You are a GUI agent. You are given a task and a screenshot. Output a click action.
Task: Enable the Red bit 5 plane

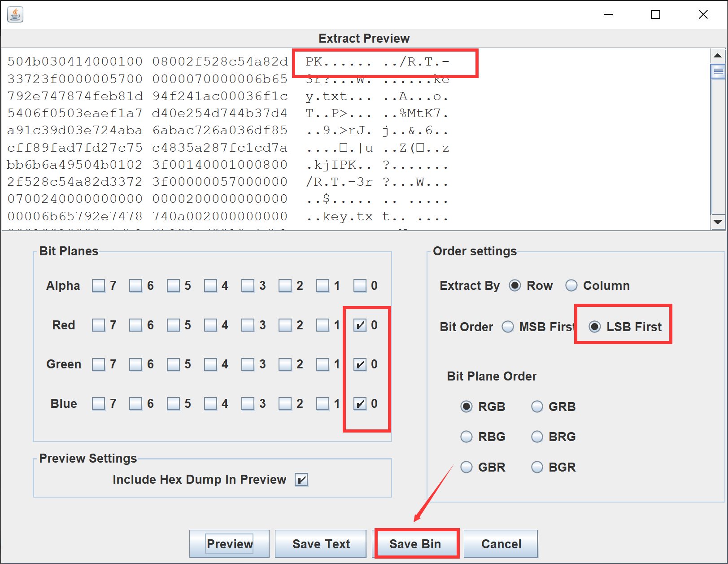[x=173, y=325]
